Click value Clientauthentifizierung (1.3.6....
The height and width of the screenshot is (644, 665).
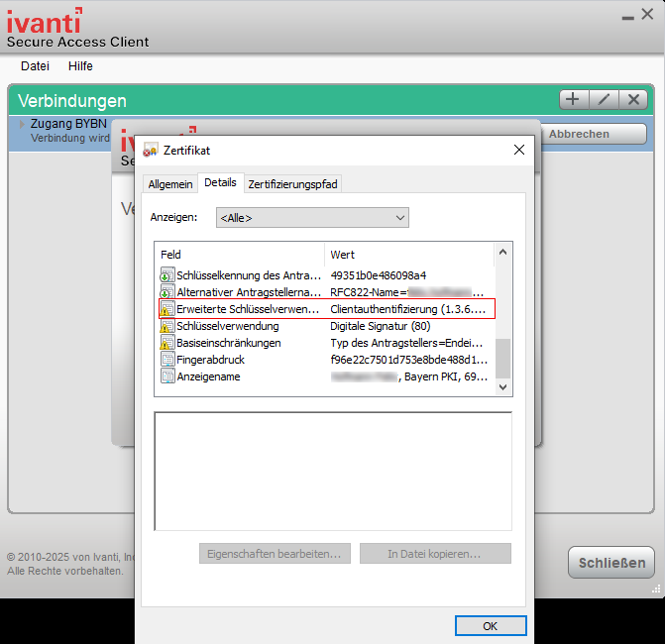pos(407,309)
